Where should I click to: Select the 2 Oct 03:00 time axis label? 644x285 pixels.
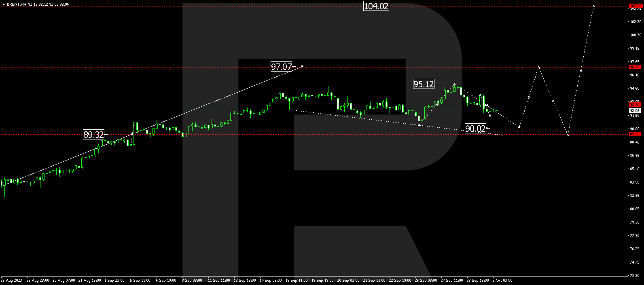coord(502,281)
